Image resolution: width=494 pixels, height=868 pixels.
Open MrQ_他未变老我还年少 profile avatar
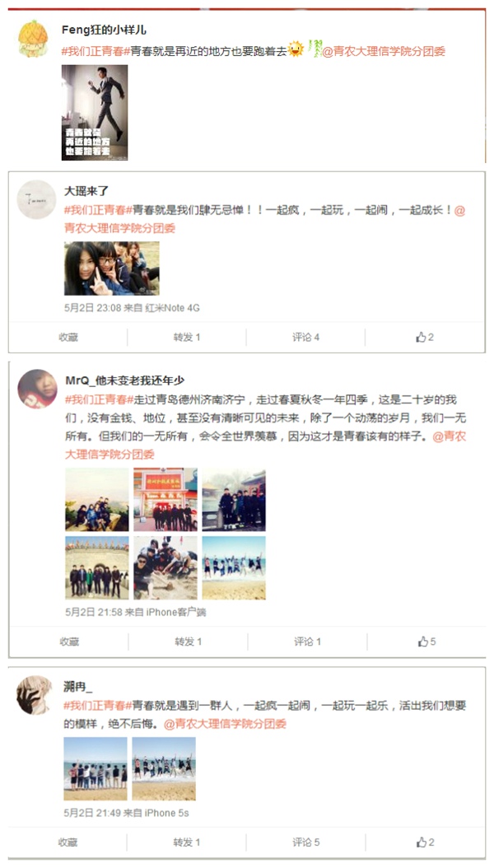point(38,389)
